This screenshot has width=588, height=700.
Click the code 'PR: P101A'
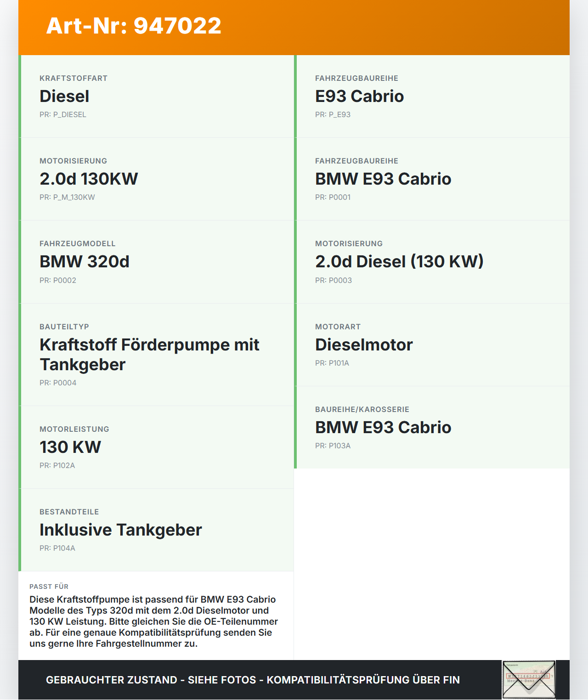(332, 363)
